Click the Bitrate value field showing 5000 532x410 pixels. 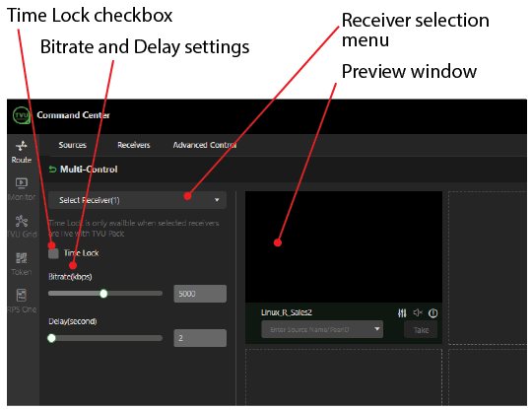point(200,294)
